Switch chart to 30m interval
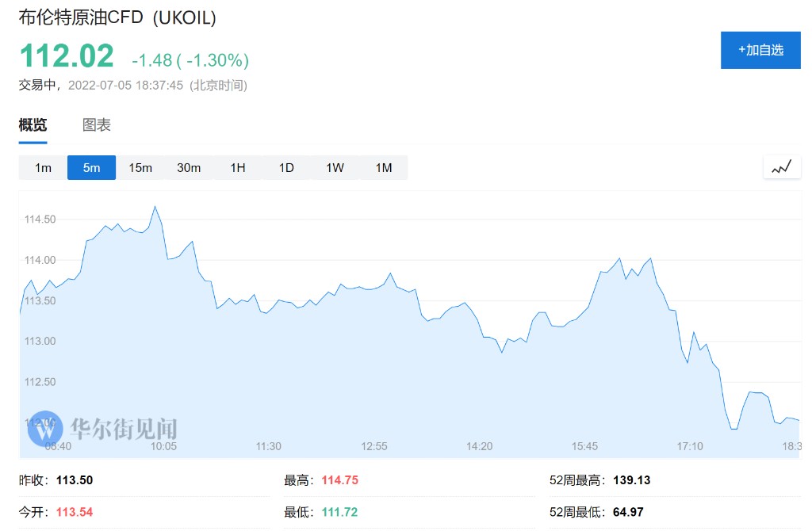The width and height of the screenshot is (812, 531). 189,167
